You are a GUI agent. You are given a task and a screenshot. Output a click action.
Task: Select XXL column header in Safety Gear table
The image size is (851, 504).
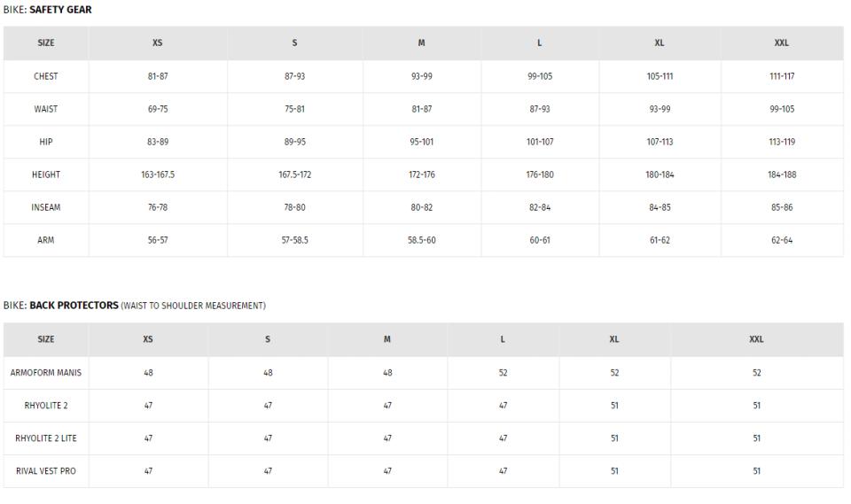point(782,43)
